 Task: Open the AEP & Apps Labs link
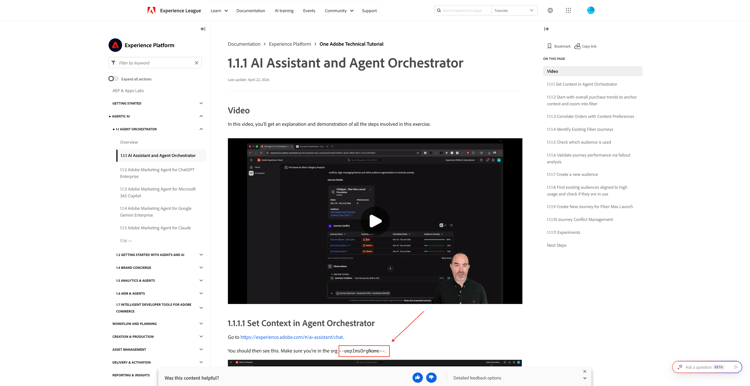(x=128, y=90)
